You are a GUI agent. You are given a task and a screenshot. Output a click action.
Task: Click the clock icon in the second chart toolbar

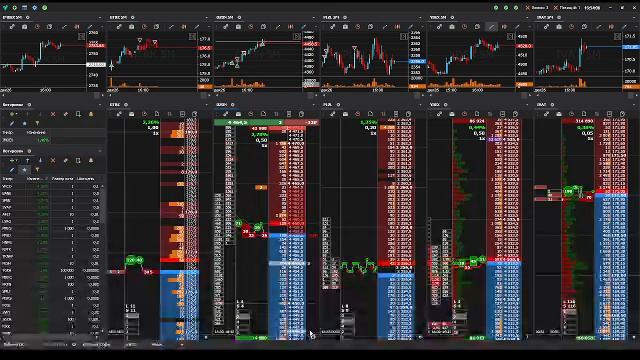pos(144,27)
